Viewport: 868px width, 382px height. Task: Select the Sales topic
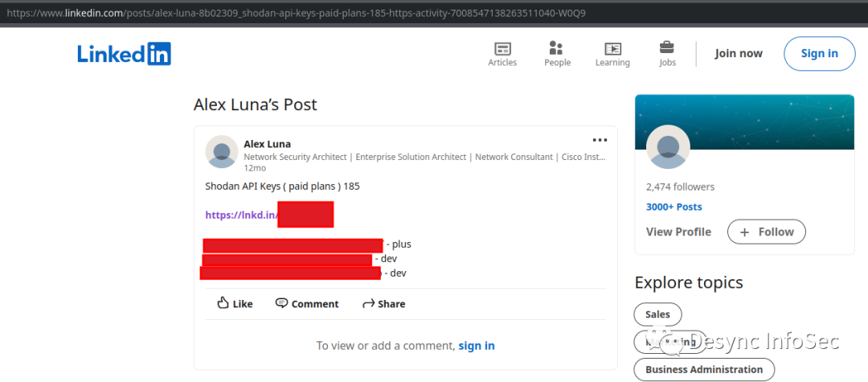pos(657,314)
